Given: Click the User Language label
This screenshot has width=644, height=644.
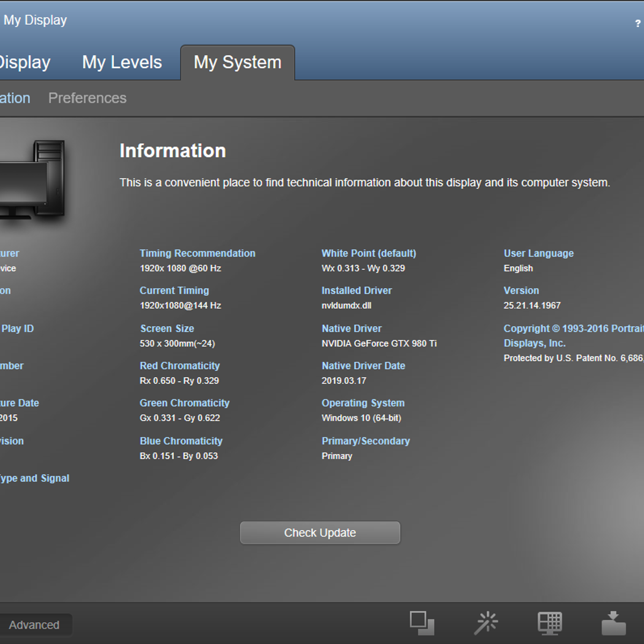Looking at the screenshot, I should 538,253.
